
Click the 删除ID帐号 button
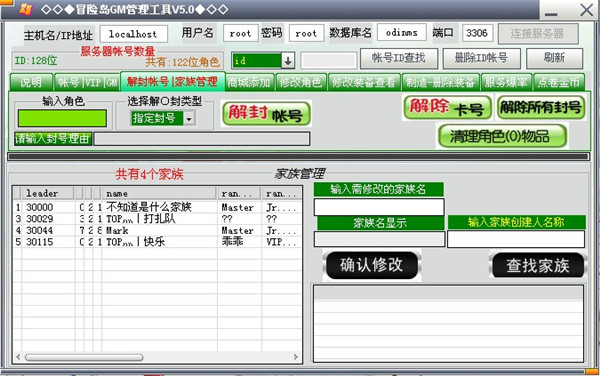coord(481,58)
